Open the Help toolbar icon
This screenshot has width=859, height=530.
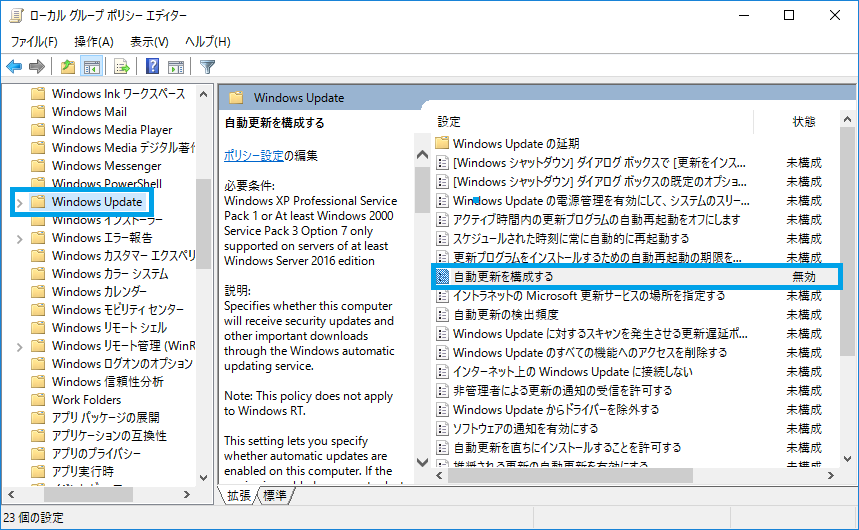pyautogui.click(x=152, y=66)
